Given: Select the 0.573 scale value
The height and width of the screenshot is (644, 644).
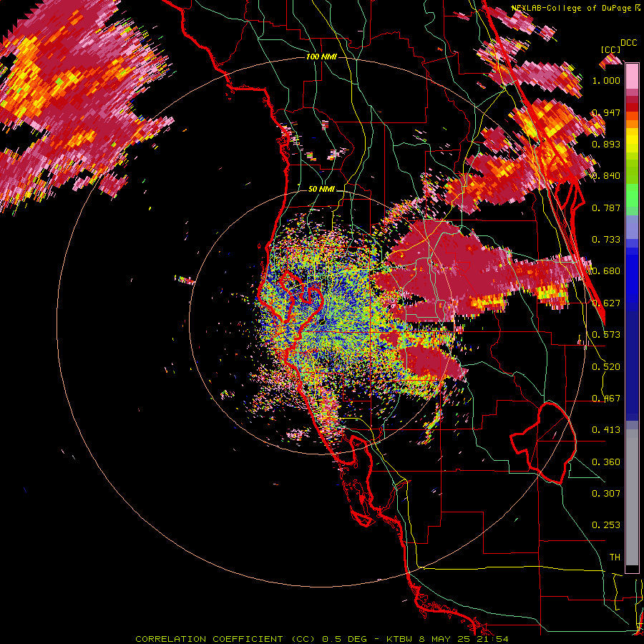Looking at the screenshot, I should [x=606, y=335].
